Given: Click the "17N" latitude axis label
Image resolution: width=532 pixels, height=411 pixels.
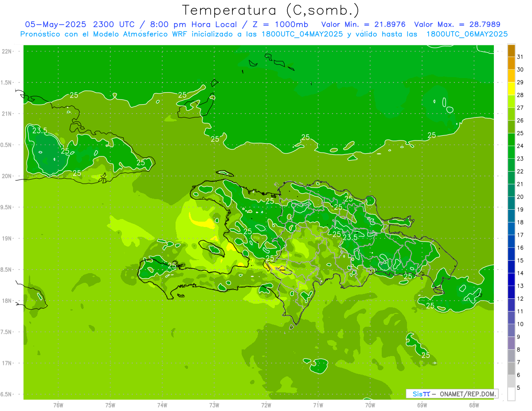Looking at the screenshot, I should coord(7,364).
